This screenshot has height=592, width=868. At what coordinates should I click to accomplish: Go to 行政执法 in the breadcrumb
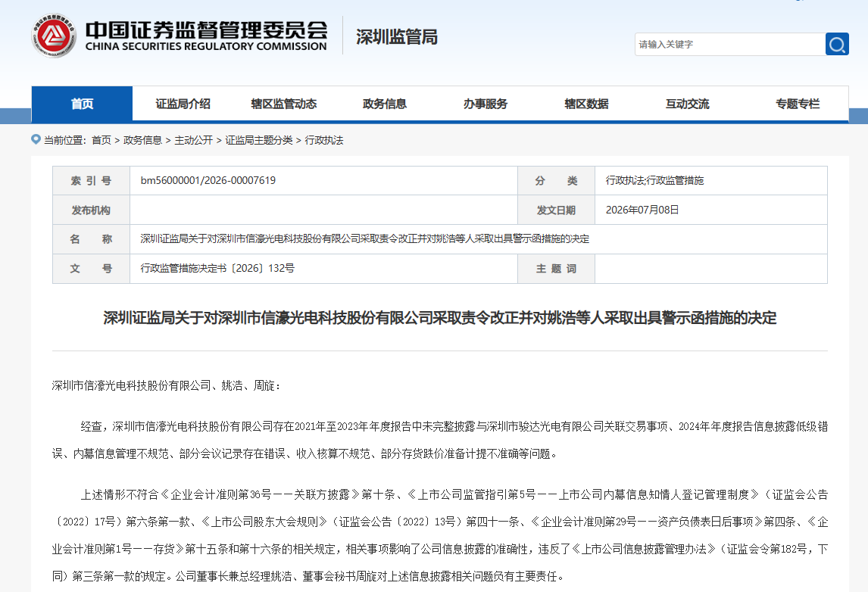point(324,141)
